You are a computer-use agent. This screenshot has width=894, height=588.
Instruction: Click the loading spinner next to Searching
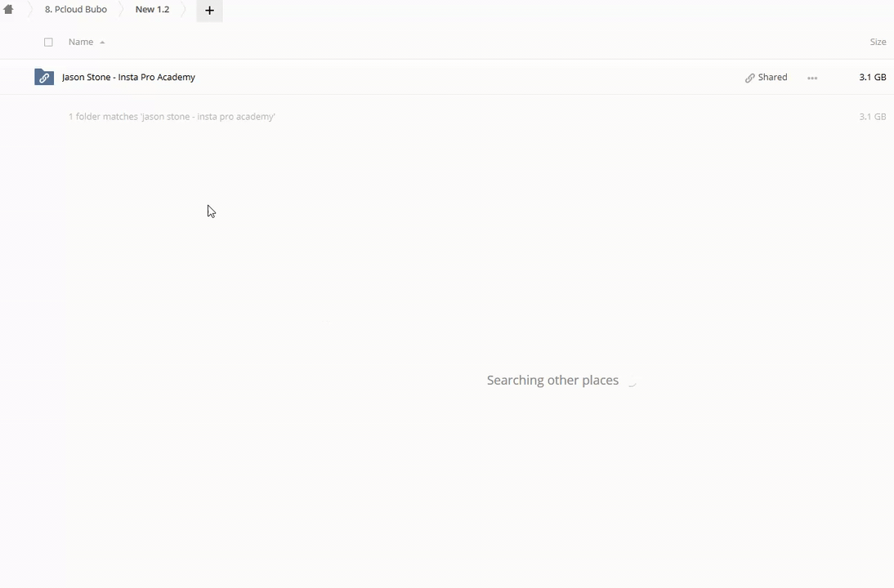tap(632, 381)
